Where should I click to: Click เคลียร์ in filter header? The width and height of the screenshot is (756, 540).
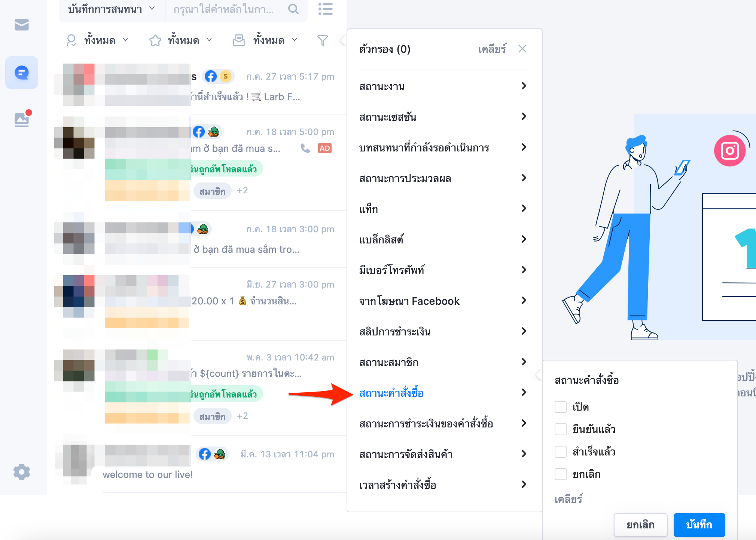click(x=493, y=49)
